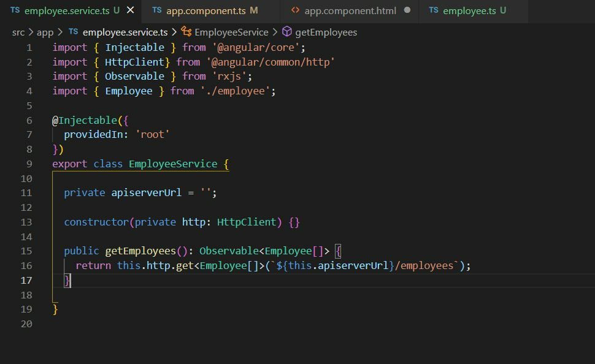This screenshot has height=364, width=595.
Task: Click the class symbol icon in breadcrumb
Action: click(186, 31)
